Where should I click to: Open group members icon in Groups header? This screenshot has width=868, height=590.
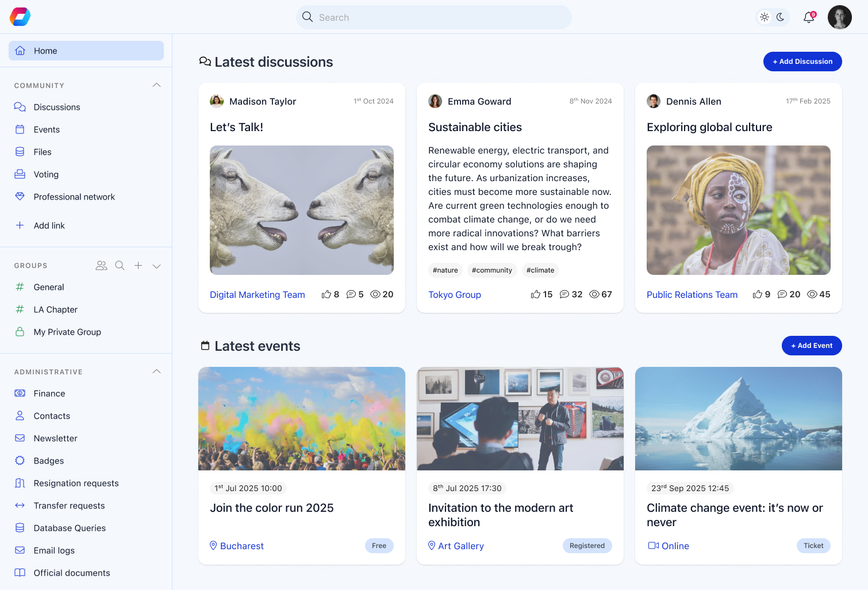coord(102,266)
